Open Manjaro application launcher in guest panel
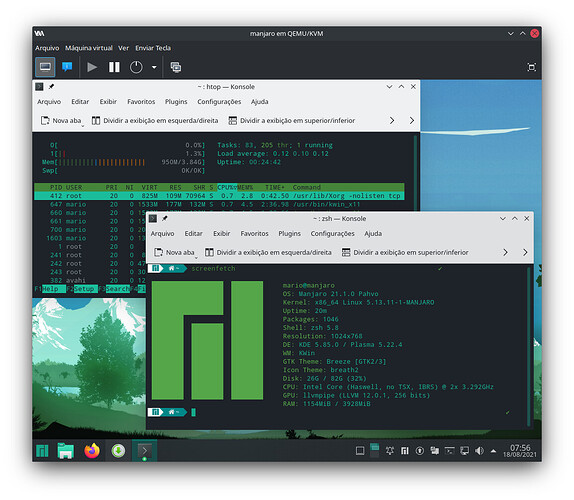 [42, 451]
